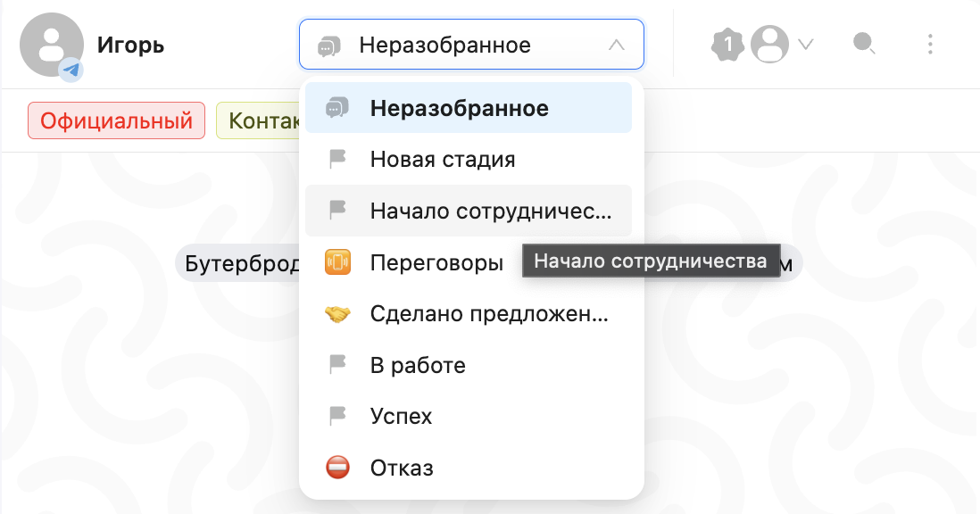The height and width of the screenshot is (514, 980).
Task: Click the chevron up arrow in stage selector
Action: click(616, 45)
